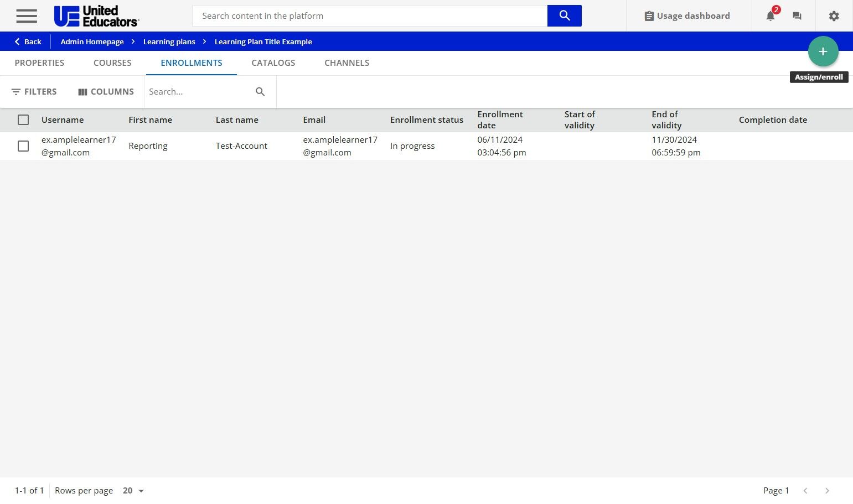This screenshot has width=853, height=504.
Task: Click the 'Reporting' first name cell
Action: (x=148, y=146)
